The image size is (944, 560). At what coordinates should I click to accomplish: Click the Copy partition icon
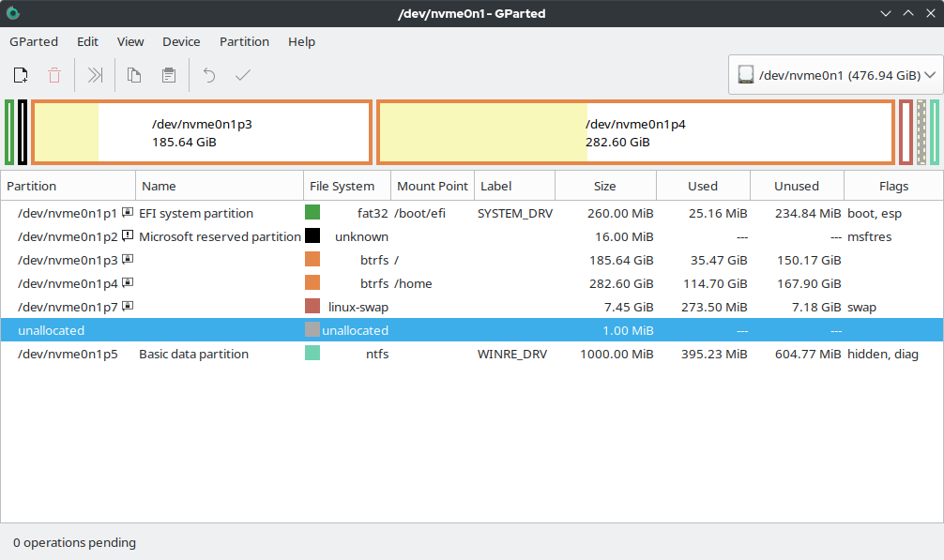coord(133,75)
